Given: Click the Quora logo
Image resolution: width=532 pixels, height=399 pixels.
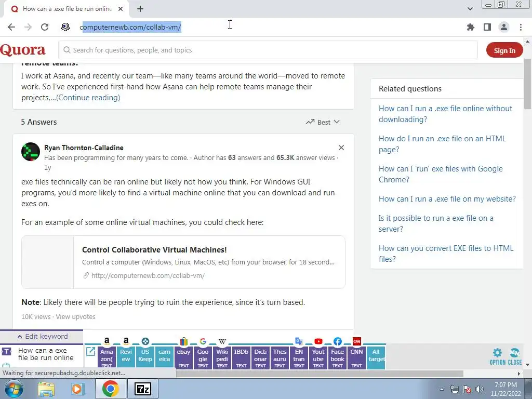Looking at the screenshot, I should coord(23,50).
